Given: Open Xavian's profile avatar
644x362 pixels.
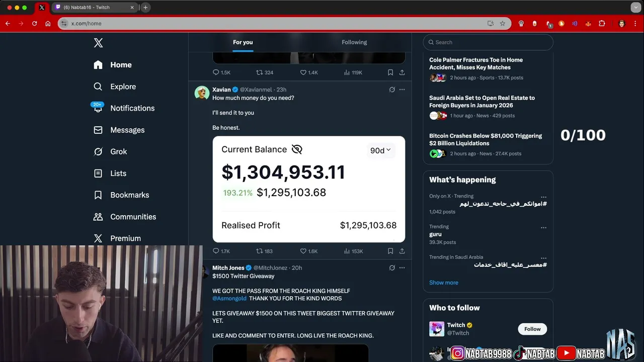Looking at the screenshot, I should [202, 93].
